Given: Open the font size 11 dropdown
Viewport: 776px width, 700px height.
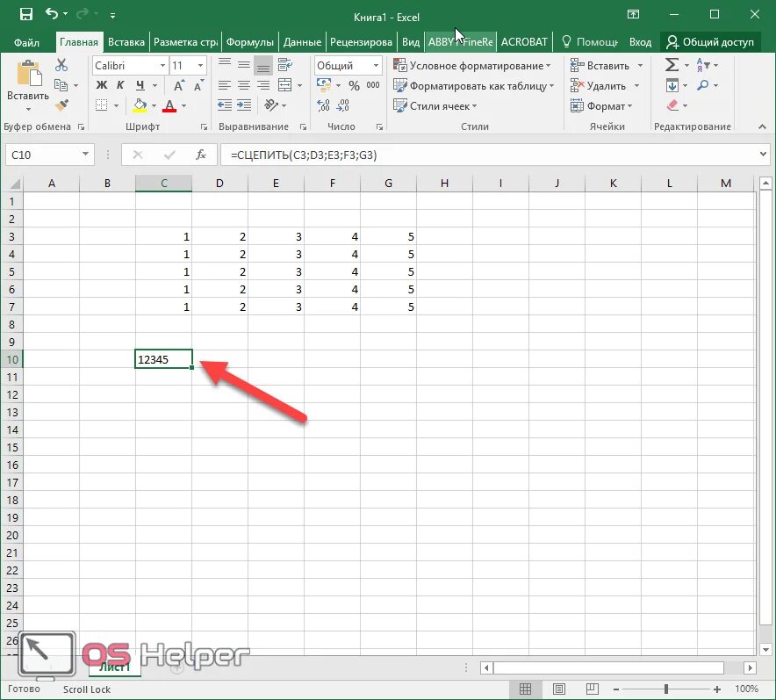Looking at the screenshot, I should [200, 65].
